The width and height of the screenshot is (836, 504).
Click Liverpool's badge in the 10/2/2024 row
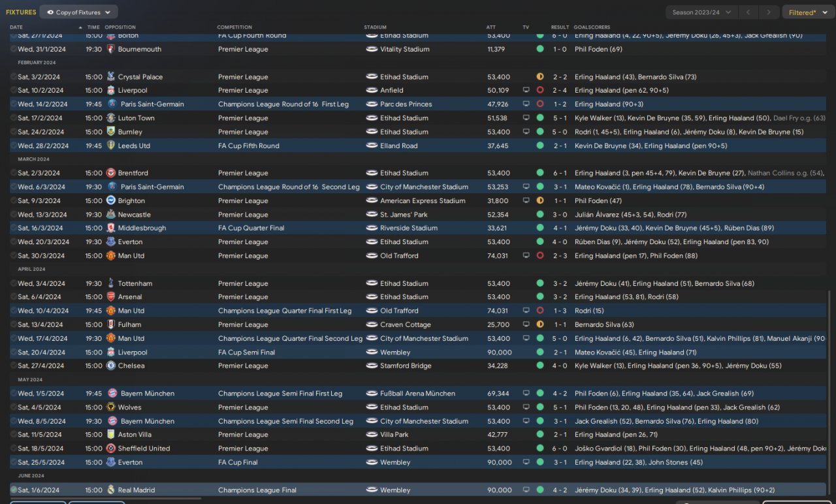pos(110,90)
